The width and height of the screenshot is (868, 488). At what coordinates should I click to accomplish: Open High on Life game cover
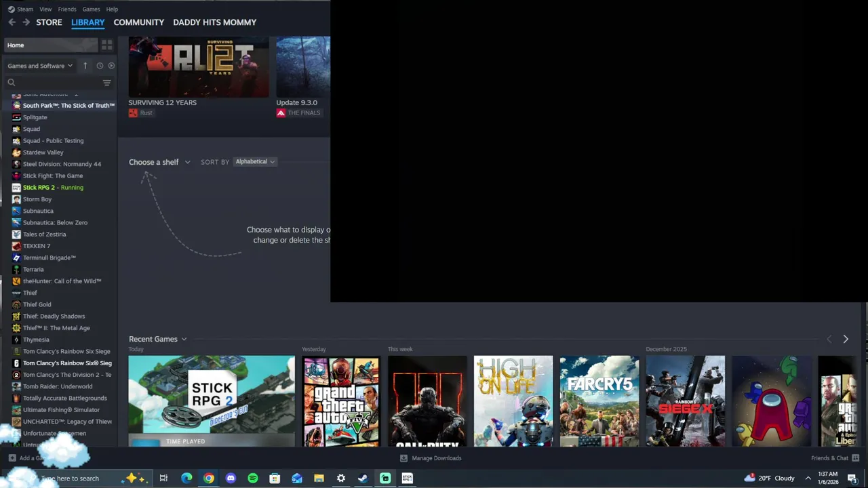click(x=513, y=401)
